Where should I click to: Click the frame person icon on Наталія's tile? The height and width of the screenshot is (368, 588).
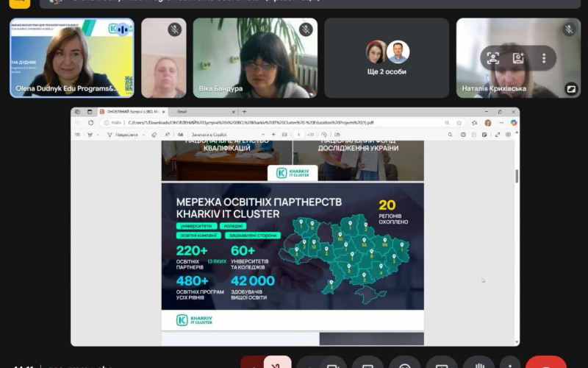492,58
